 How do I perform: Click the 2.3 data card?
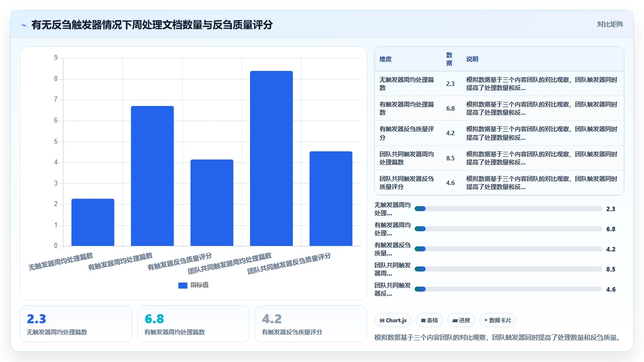click(76, 324)
